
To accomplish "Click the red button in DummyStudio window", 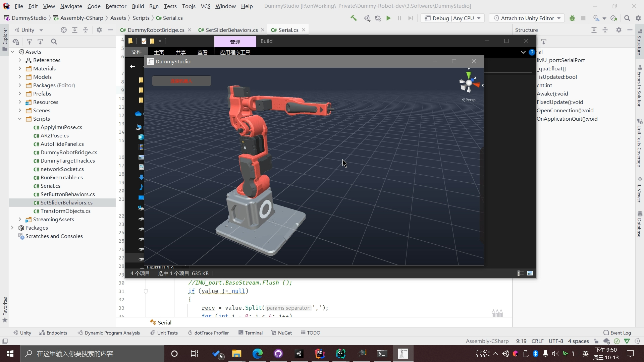I will [181, 81].
